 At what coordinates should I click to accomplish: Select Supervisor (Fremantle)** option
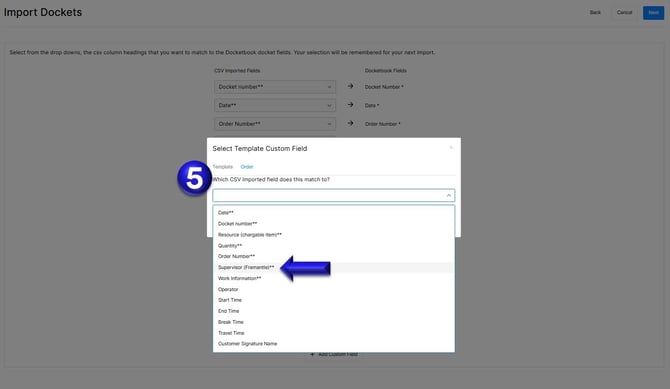(x=334, y=268)
